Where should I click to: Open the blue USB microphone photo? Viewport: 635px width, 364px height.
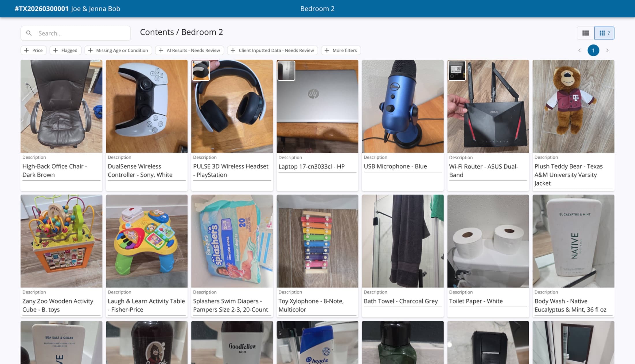pos(403,106)
